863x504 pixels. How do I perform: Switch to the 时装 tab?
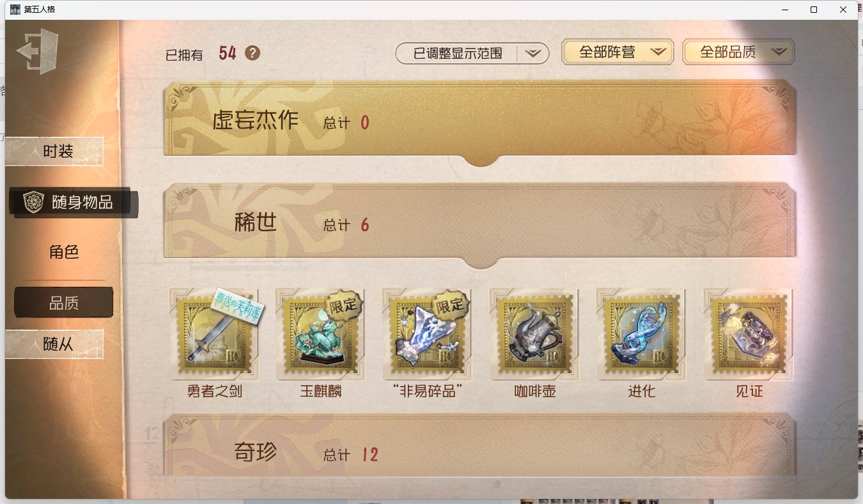(54, 151)
